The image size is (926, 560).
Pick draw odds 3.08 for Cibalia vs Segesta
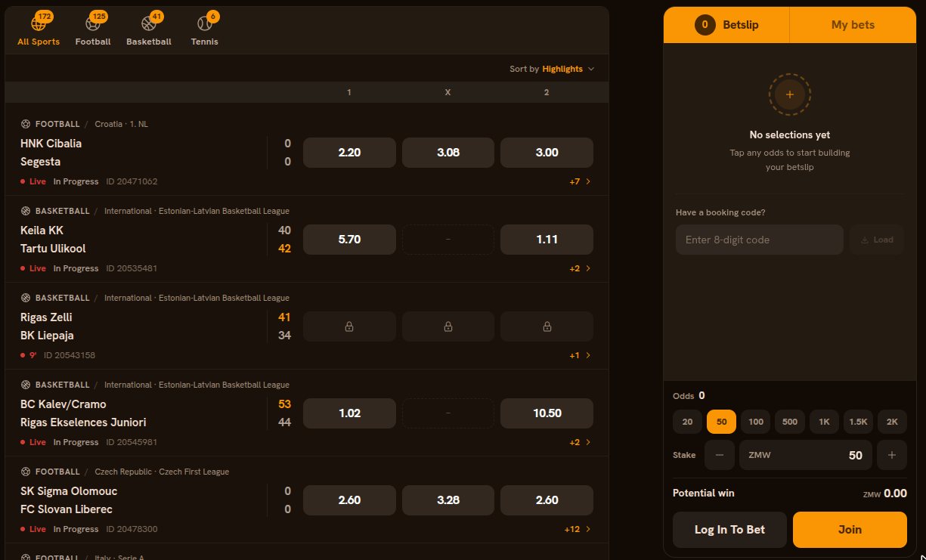tap(448, 153)
